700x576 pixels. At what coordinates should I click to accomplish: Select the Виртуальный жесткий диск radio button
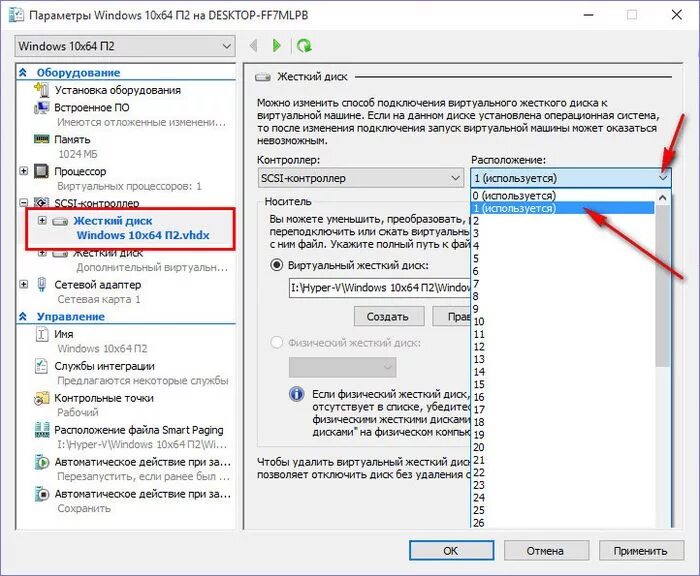277,265
